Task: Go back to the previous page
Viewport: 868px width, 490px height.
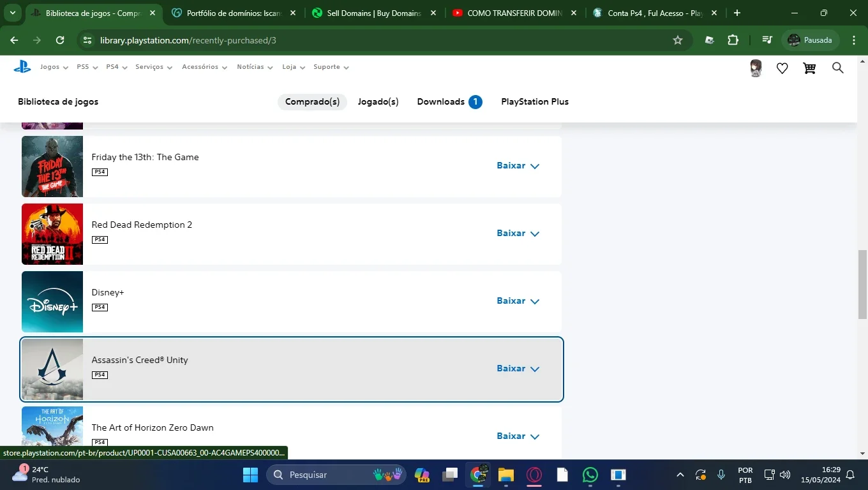Action: (14, 40)
